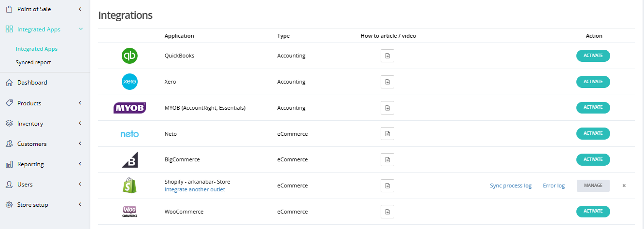
Task: Manage the Shopify integration
Action: point(593,186)
